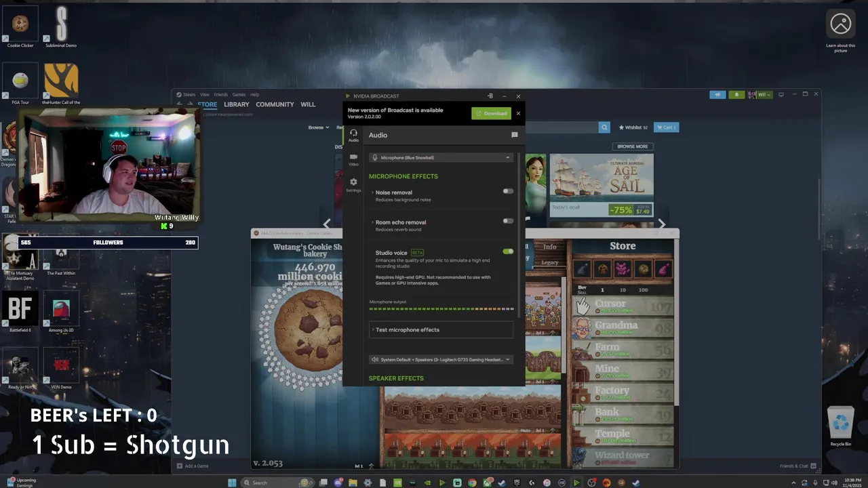Switch to Steam LIBRARY tab
Screen dimensions: 868x488
coord(237,104)
